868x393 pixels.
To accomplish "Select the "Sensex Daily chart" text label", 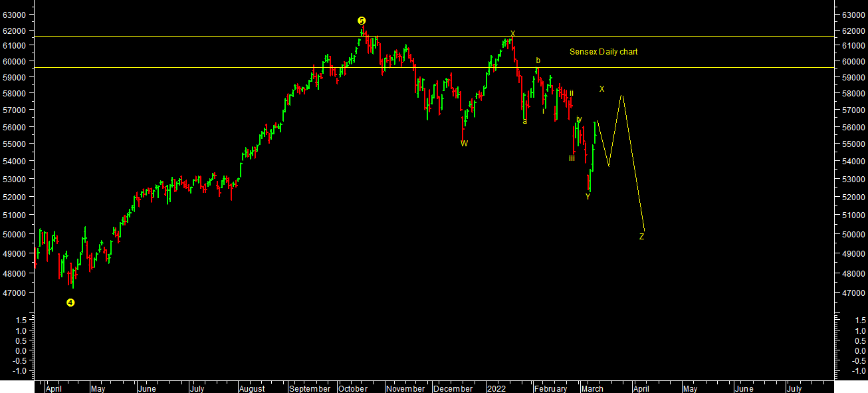I will (603, 52).
